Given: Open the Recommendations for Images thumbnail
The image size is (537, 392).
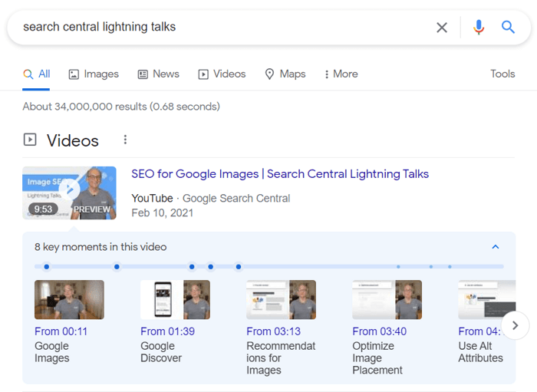Looking at the screenshot, I should click(281, 299).
